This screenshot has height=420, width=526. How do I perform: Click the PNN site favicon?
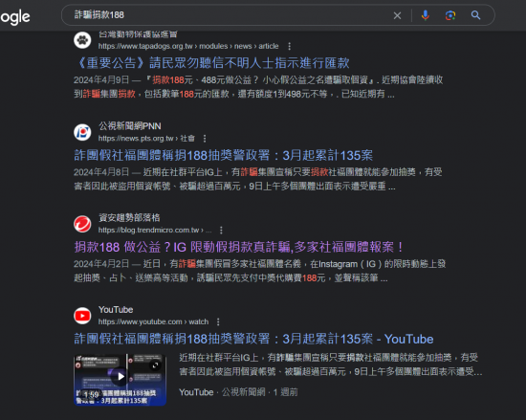pyautogui.click(x=82, y=132)
